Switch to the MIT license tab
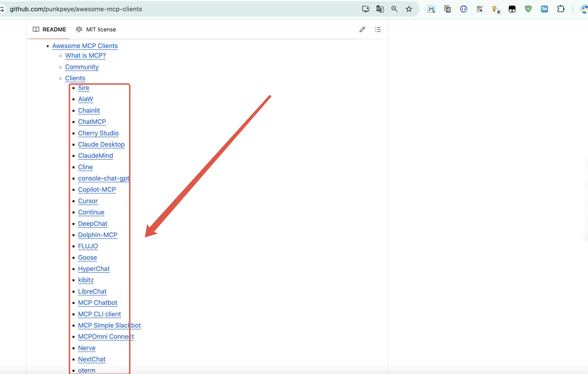 [x=96, y=30]
